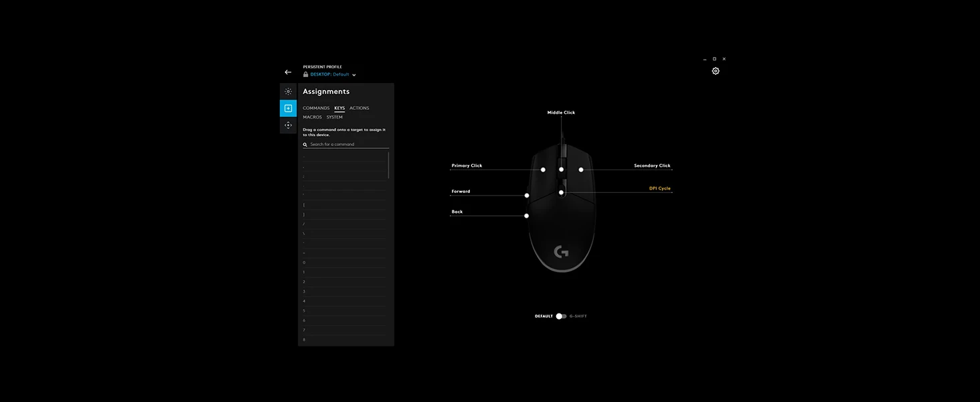Viewport: 980px width, 402px height.
Task: Open the settings gear icon
Action: pos(716,71)
